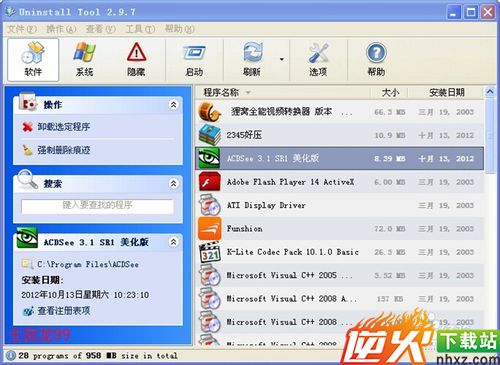Click status text 28 programs of 958 MB
500x365 pixels.
(x=98, y=356)
